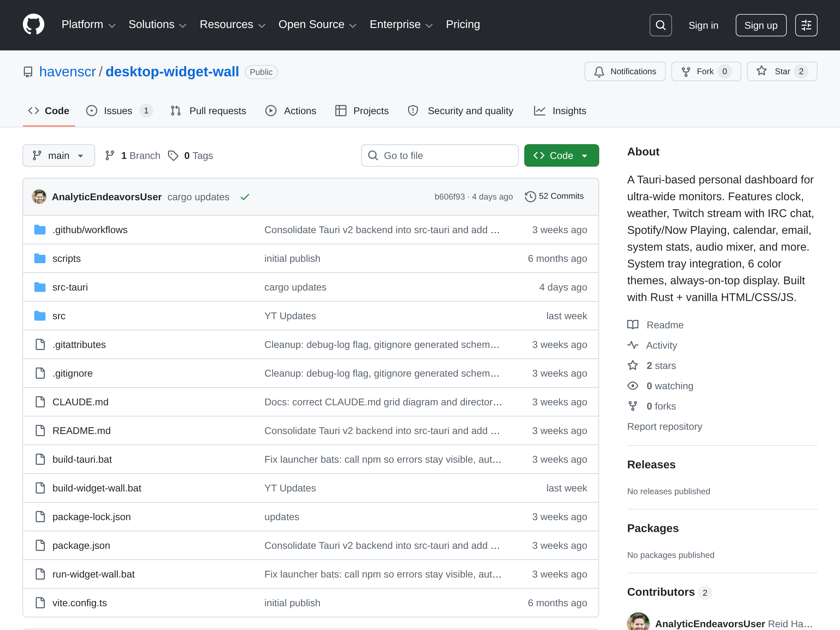The width and height of the screenshot is (840, 630).
Task: Click the GitHub logo icon
Action: coord(33,25)
